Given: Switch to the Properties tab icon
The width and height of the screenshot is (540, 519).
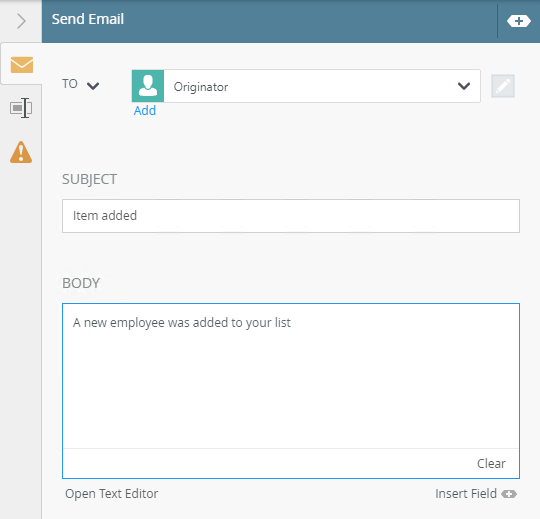Looking at the screenshot, I should (21, 108).
